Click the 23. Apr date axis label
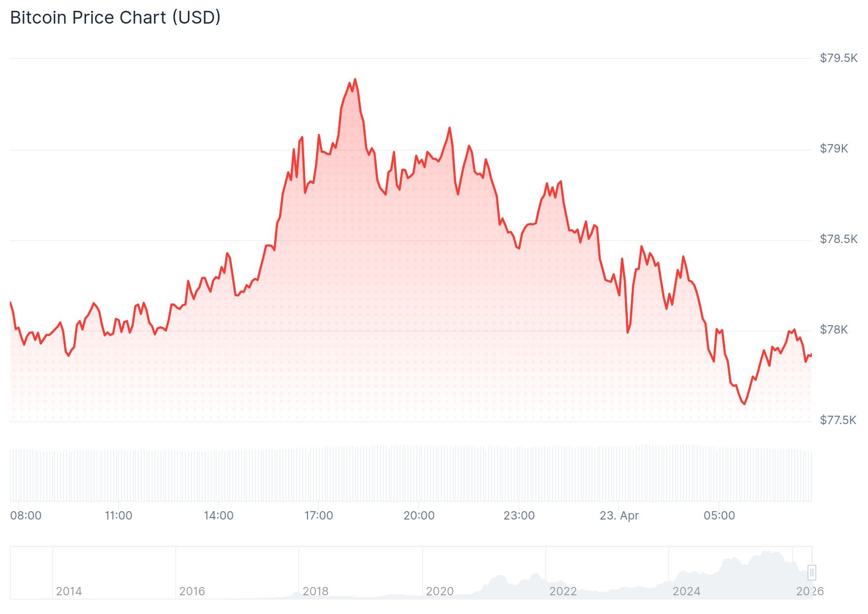The width and height of the screenshot is (868, 614). 619,516
